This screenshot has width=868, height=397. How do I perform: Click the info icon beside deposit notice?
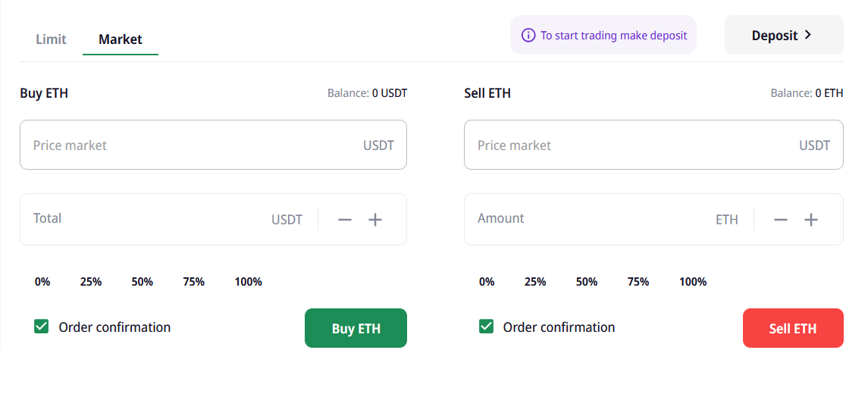(528, 36)
